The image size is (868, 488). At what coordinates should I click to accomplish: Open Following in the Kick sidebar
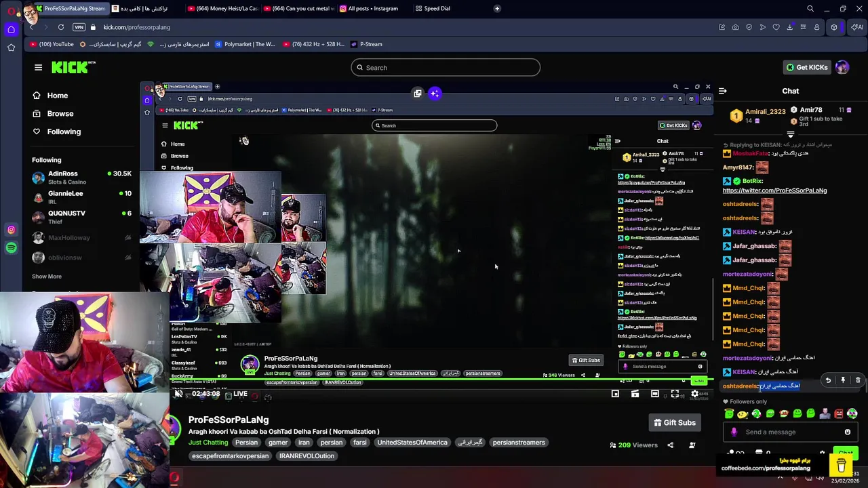56,131
